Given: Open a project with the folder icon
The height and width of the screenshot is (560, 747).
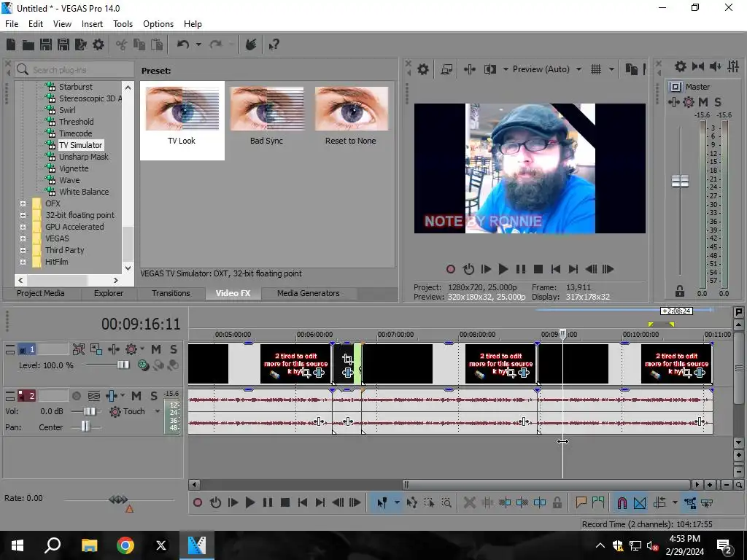Looking at the screenshot, I should pyautogui.click(x=28, y=44).
